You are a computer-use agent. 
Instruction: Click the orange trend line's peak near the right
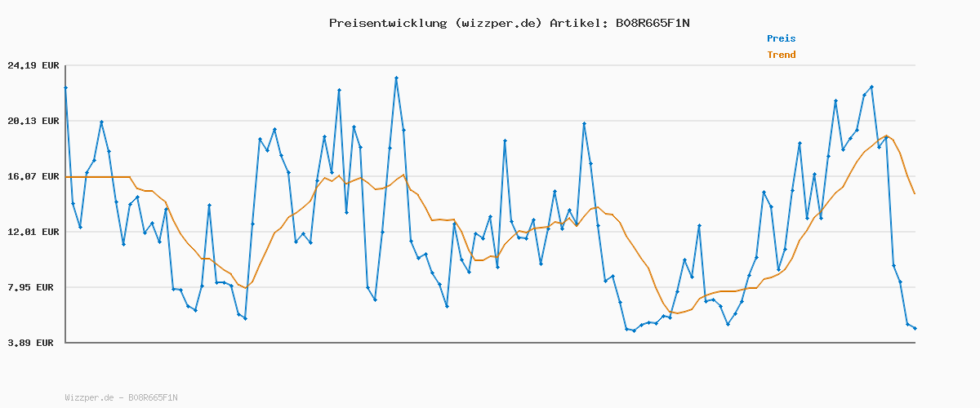tap(886, 136)
